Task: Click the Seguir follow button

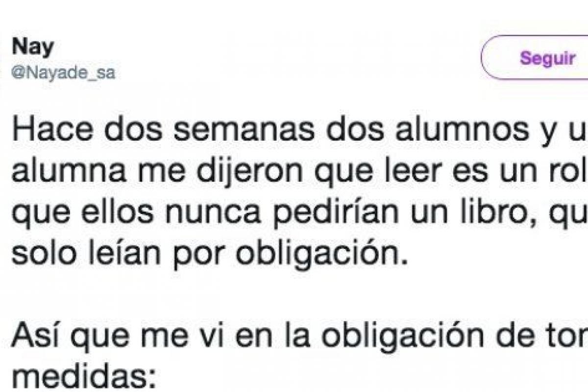Action: (547, 59)
